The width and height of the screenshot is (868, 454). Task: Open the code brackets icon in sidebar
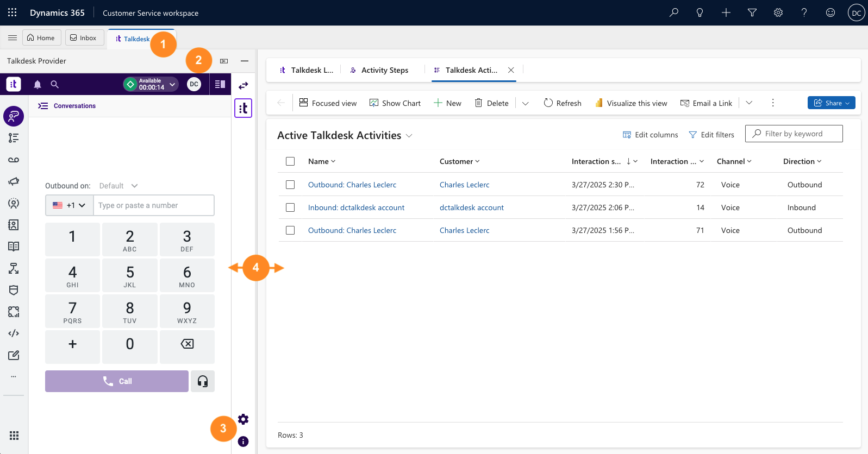[14, 333]
